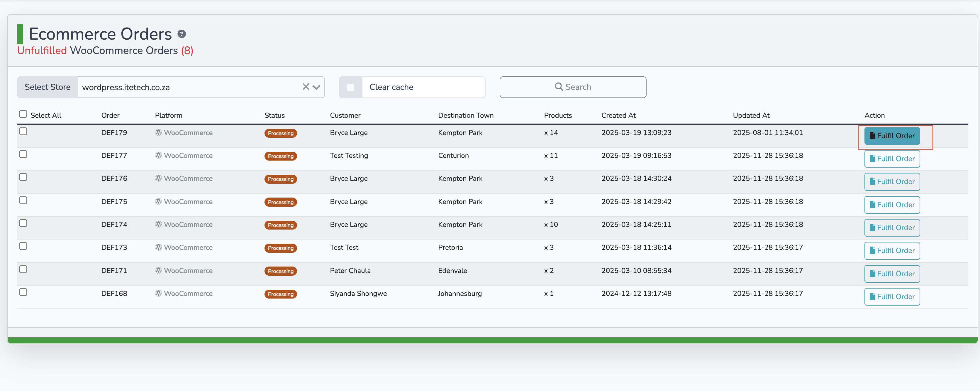Click order number DEF173
The image size is (980, 391).
click(114, 247)
